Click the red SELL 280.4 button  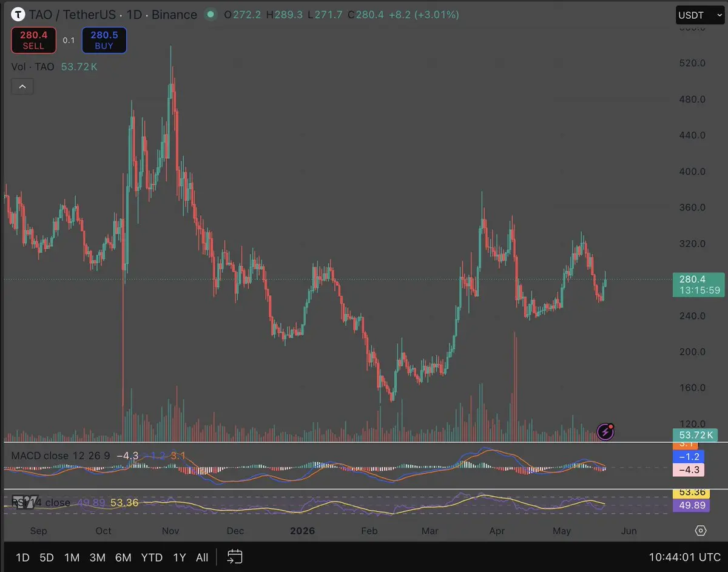tap(33, 41)
